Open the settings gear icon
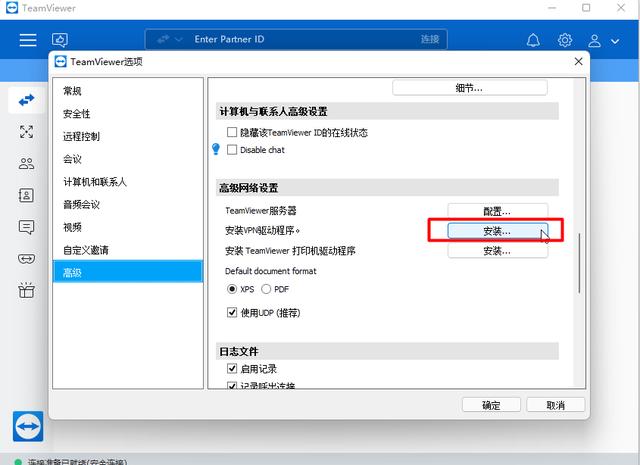Image resolution: width=640 pixels, height=465 pixels. click(565, 40)
